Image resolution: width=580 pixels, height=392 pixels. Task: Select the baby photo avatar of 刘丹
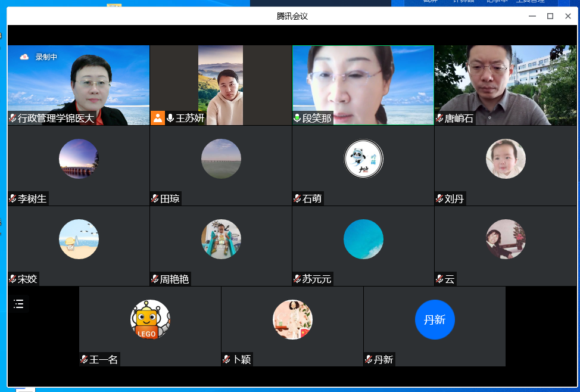(506, 158)
